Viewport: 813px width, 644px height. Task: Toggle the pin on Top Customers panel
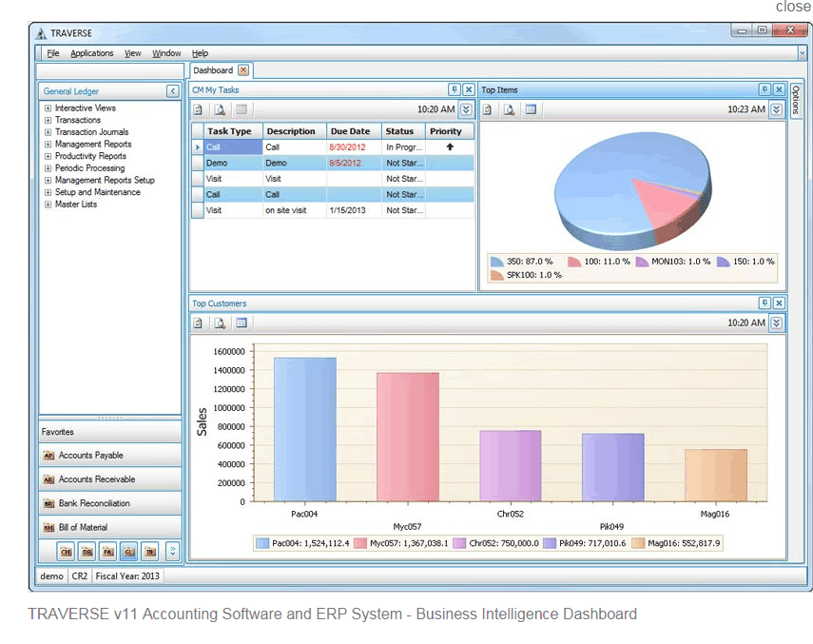tap(765, 302)
